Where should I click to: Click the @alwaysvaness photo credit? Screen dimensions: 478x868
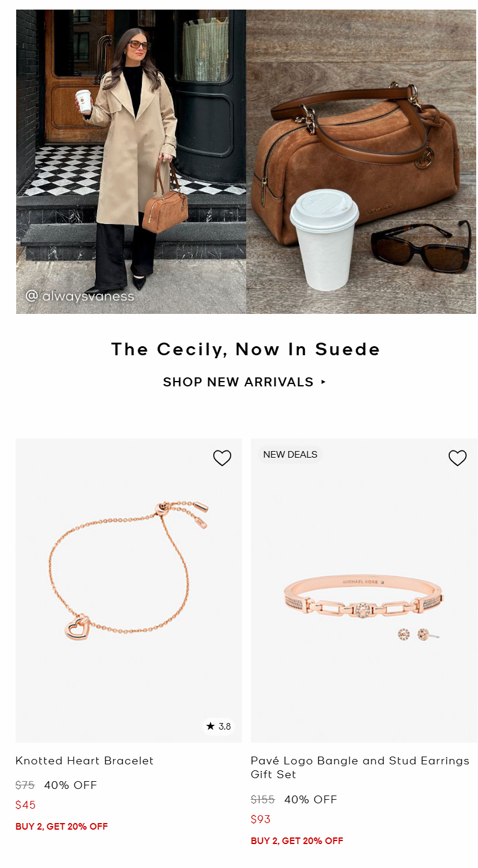(80, 296)
